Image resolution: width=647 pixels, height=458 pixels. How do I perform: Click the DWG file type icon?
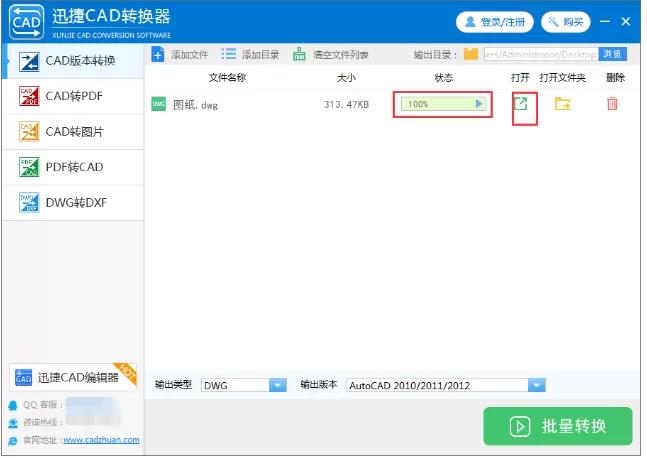[x=158, y=104]
